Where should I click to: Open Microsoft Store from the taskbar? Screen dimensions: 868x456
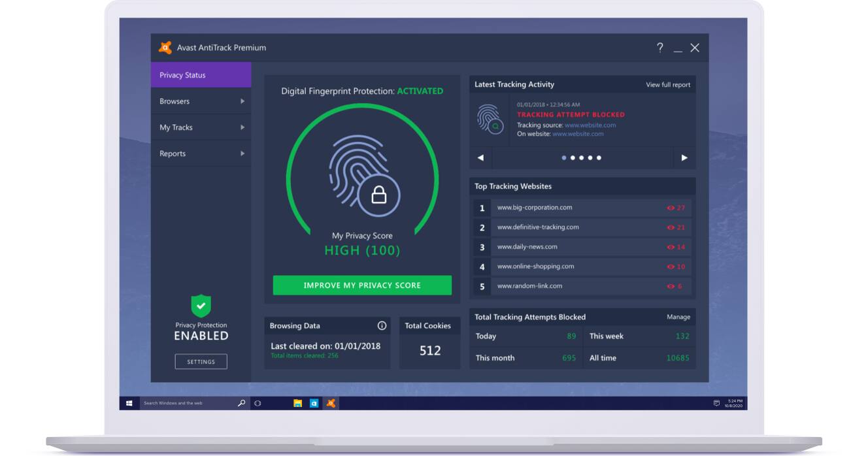click(x=314, y=403)
